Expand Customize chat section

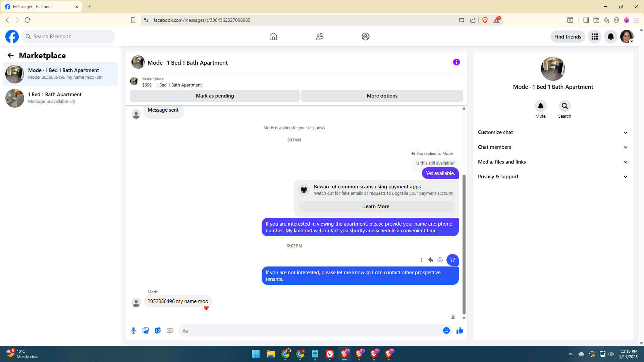pyautogui.click(x=553, y=132)
